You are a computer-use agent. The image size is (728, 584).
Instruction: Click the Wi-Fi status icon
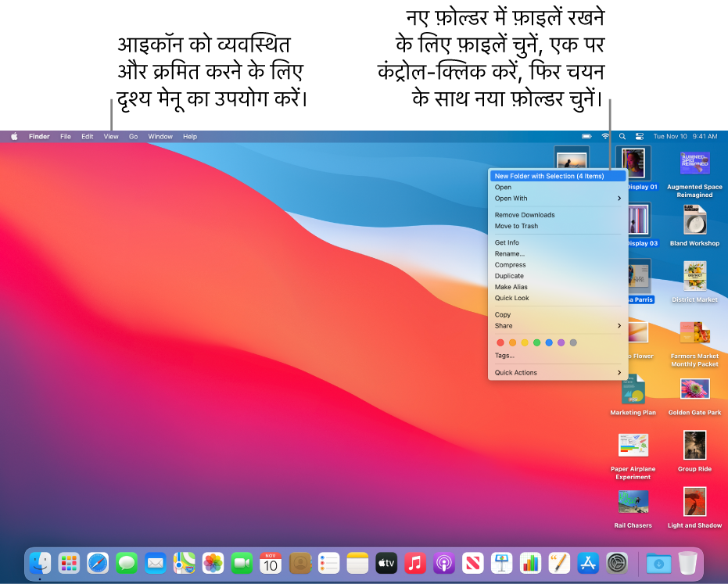(605, 137)
